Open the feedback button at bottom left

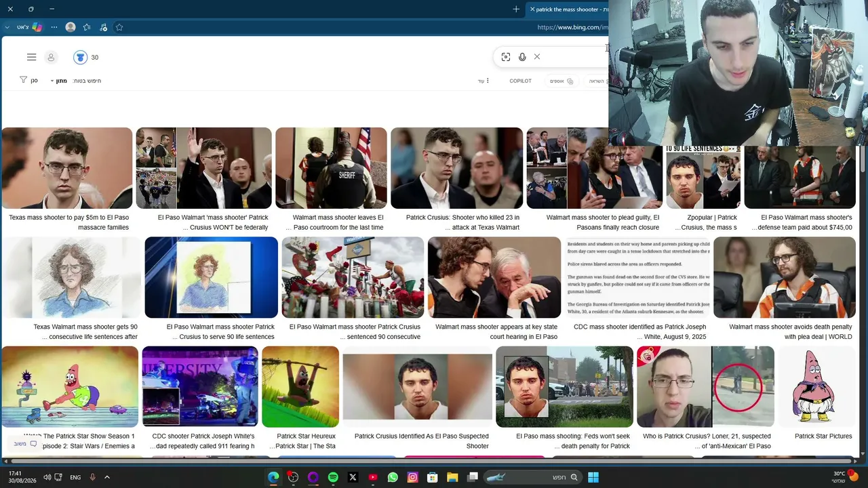click(x=24, y=444)
